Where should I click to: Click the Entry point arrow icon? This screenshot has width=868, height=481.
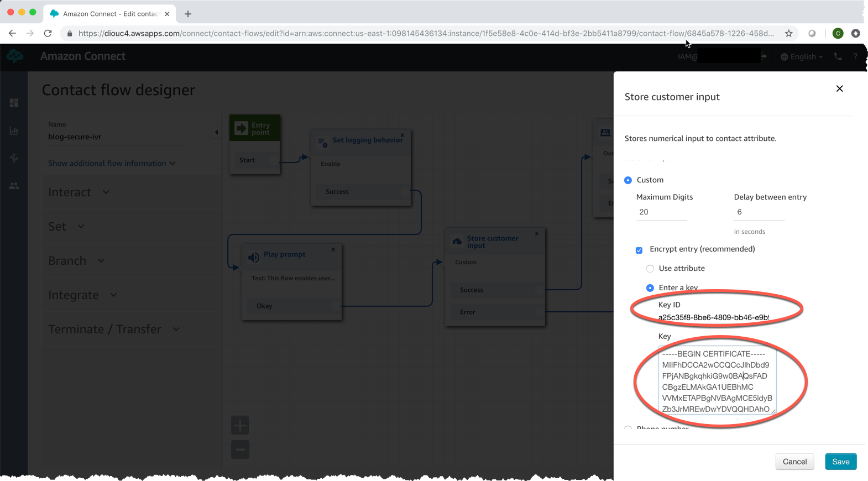242,128
